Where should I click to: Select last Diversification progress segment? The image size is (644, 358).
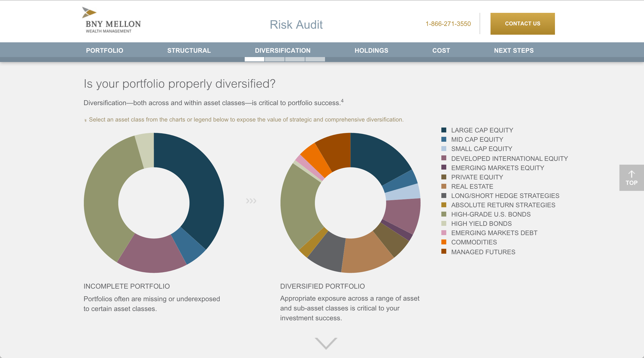pos(315,59)
